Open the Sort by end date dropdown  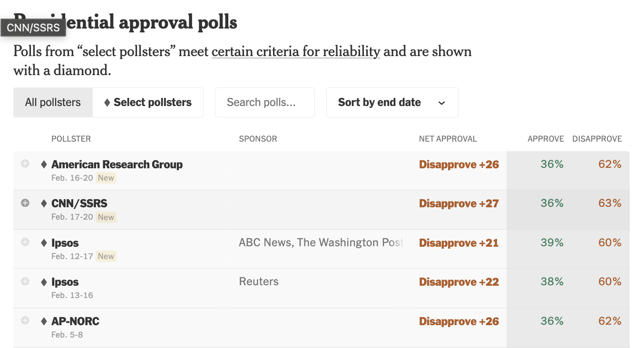pyautogui.click(x=392, y=102)
